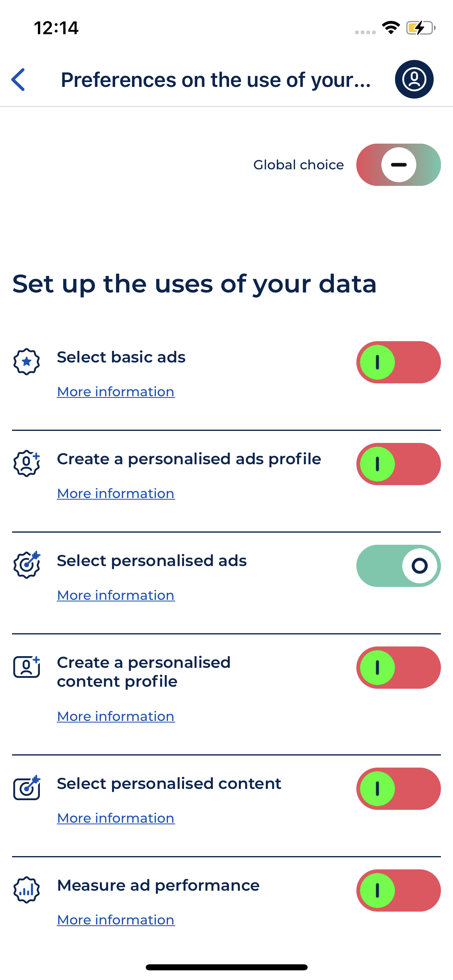Tap the basic ads star badge icon
Image resolution: width=453 pixels, height=980 pixels.
27,362
